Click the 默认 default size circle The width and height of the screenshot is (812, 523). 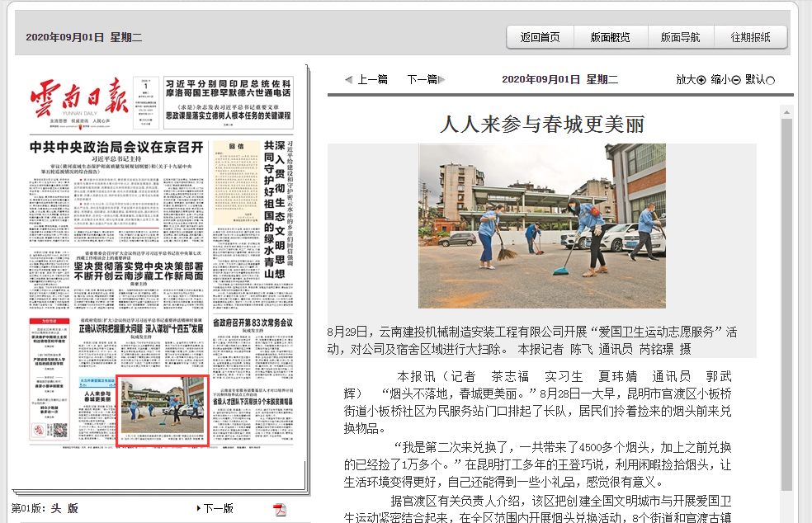[x=771, y=80]
